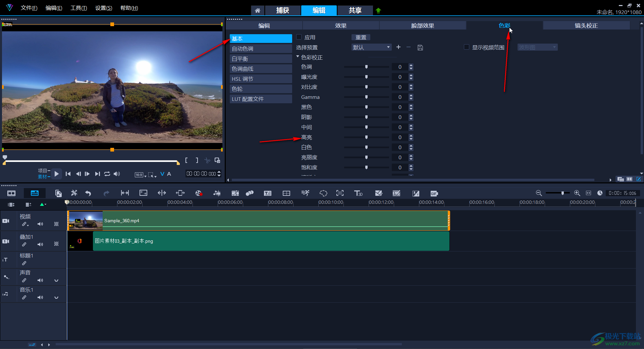This screenshot has height=349, width=644.
Task: Increase 色调 value with up arrow
Action: coord(411,65)
